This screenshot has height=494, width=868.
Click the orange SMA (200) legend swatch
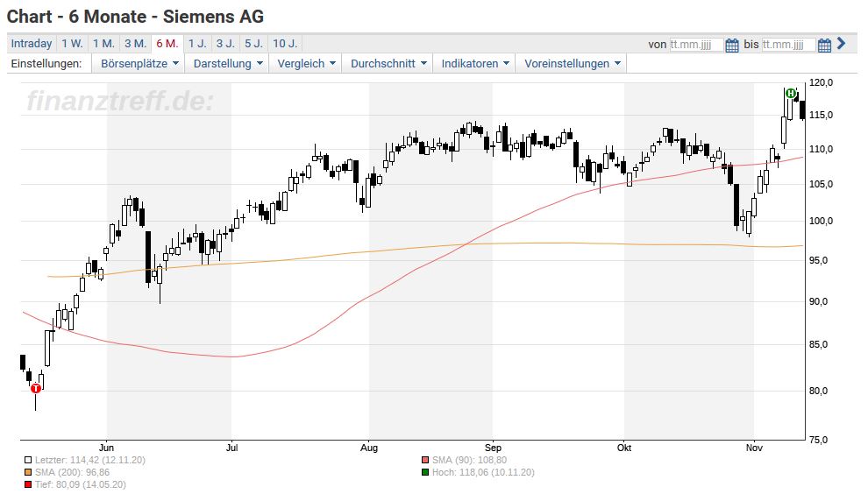point(28,472)
